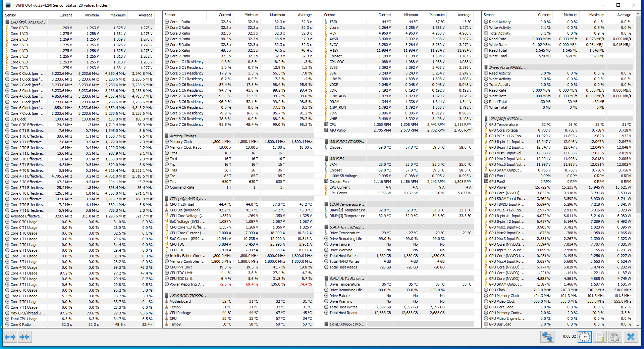The image size is (644, 349).
Task: Select the DRAM voltage row
Action: (x=398, y=102)
